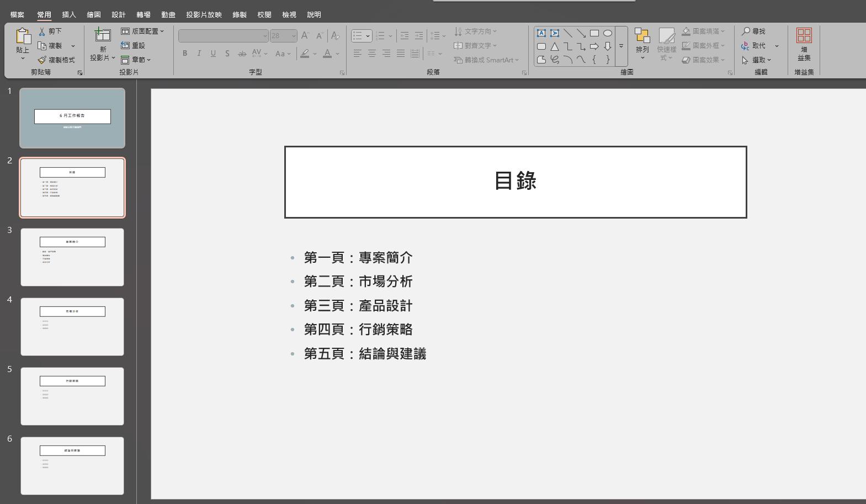Click bullet text 第三頁：產品設計
The width and height of the screenshot is (866, 504).
[x=358, y=306]
